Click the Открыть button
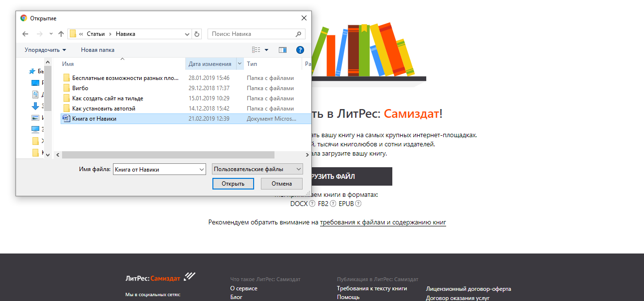The image size is (644, 301). 232,184
